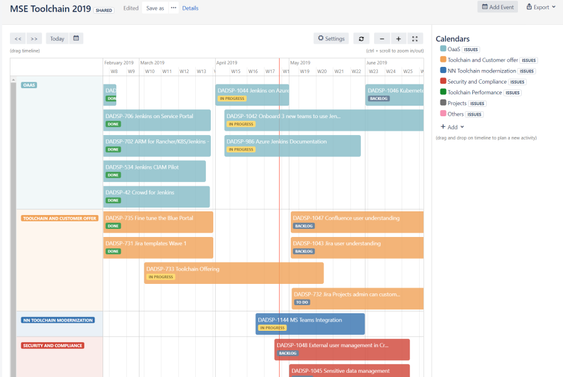Open the Export dropdown

[x=540, y=7]
